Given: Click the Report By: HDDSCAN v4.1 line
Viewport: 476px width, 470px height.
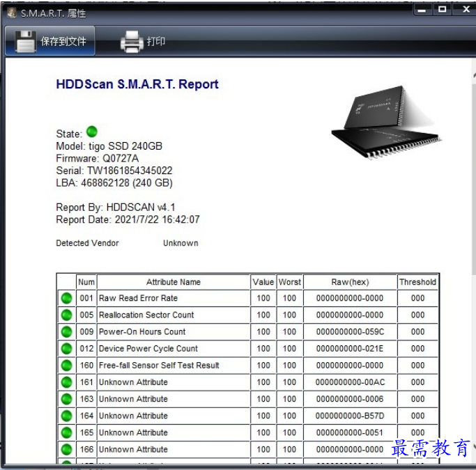Looking at the screenshot, I should (x=116, y=207).
